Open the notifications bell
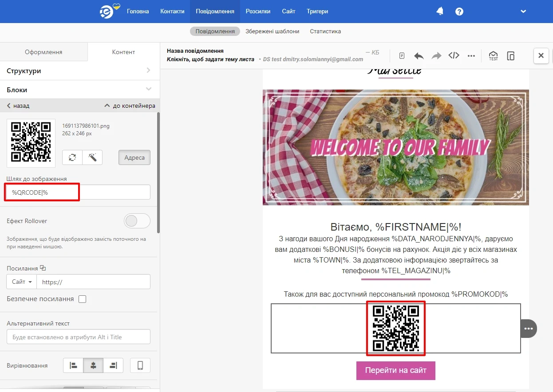553x392 pixels. [x=440, y=11]
